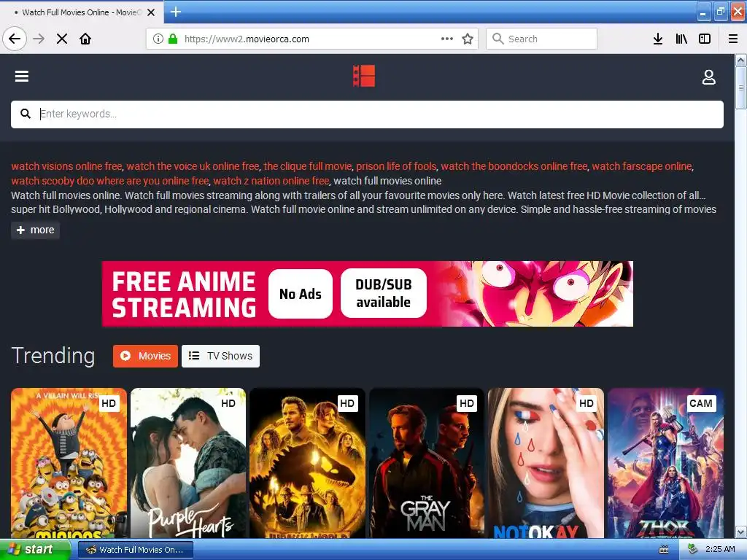Open the site's hamburger navigation menu
This screenshot has height=560, width=747.
[21, 76]
